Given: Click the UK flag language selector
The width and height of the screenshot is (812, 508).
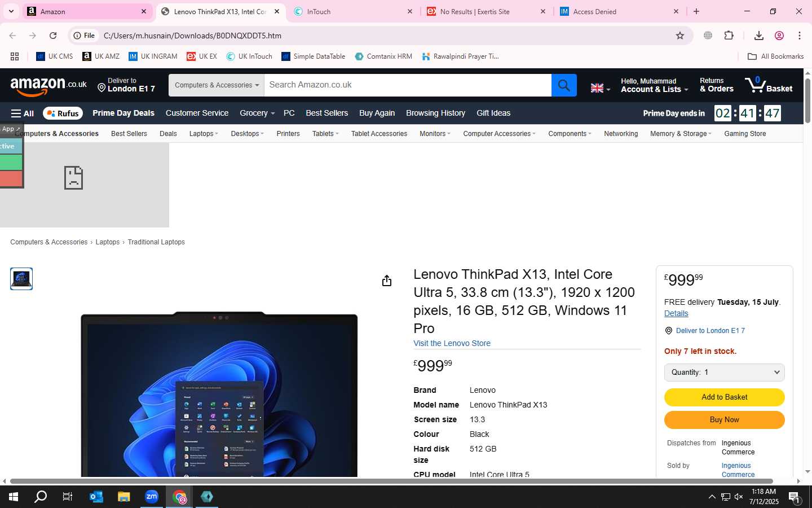Looking at the screenshot, I should pos(600,88).
